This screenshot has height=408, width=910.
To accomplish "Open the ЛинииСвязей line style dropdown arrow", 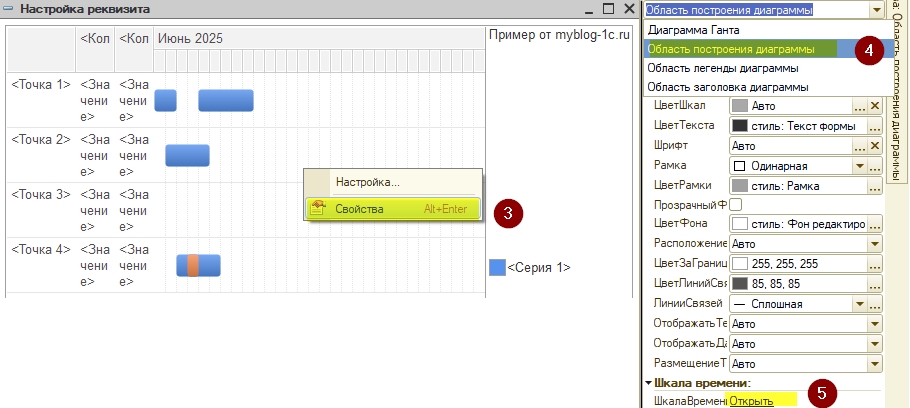I will coord(861,304).
